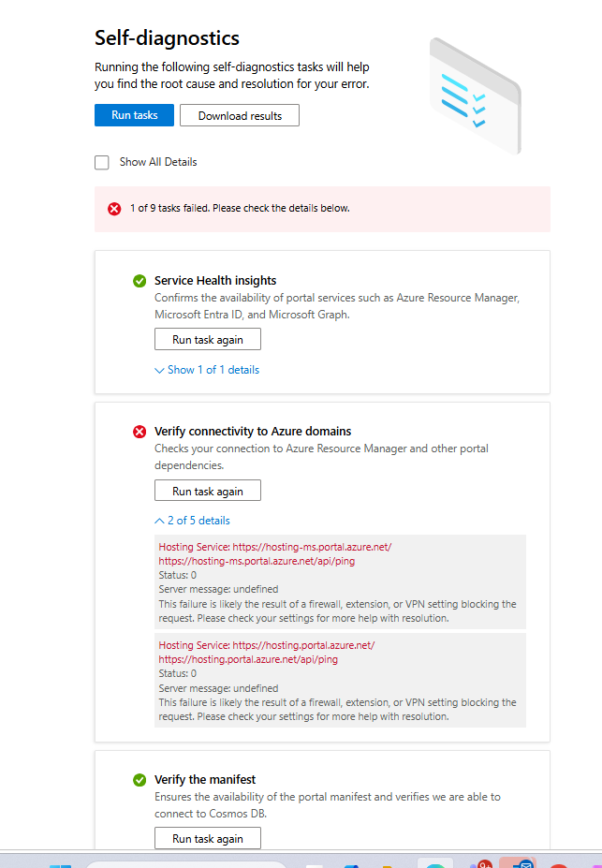Click the red error icon in failed banner
This screenshot has height=868, width=602.
click(x=114, y=209)
